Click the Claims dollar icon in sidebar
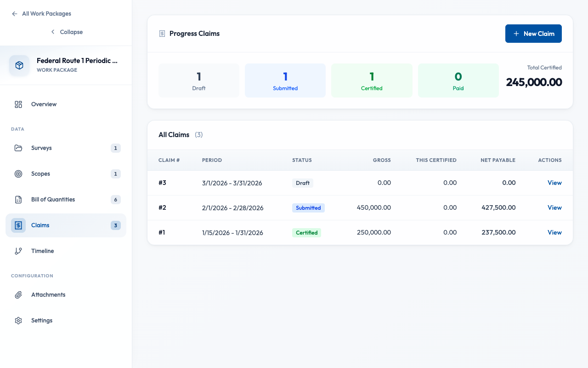This screenshot has width=588, height=368. [18, 225]
